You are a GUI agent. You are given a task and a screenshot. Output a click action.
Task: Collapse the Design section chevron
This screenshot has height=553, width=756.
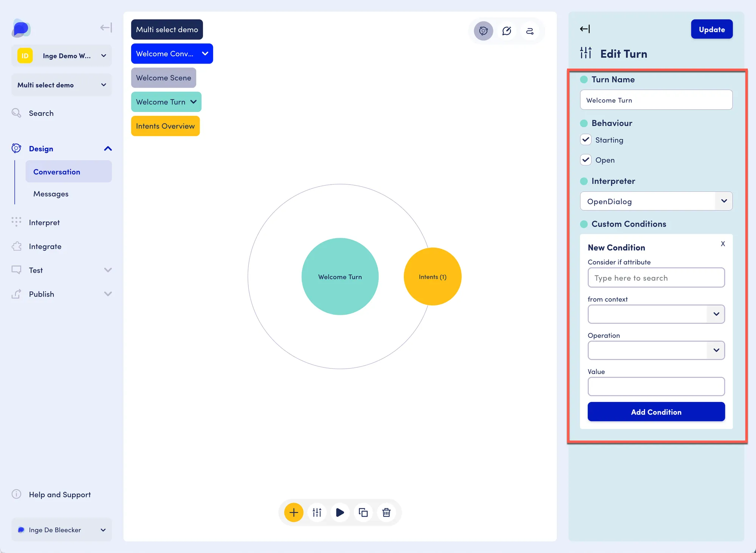tap(108, 149)
